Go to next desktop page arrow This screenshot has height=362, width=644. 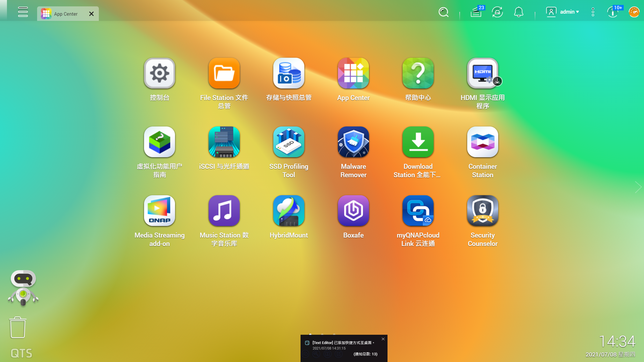pos(638,187)
